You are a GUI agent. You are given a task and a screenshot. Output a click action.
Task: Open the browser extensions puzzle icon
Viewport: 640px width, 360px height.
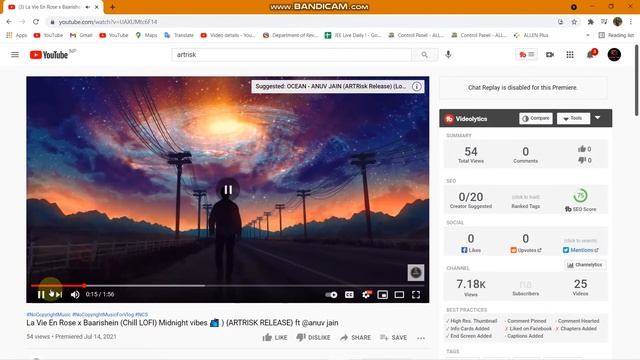click(590, 22)
